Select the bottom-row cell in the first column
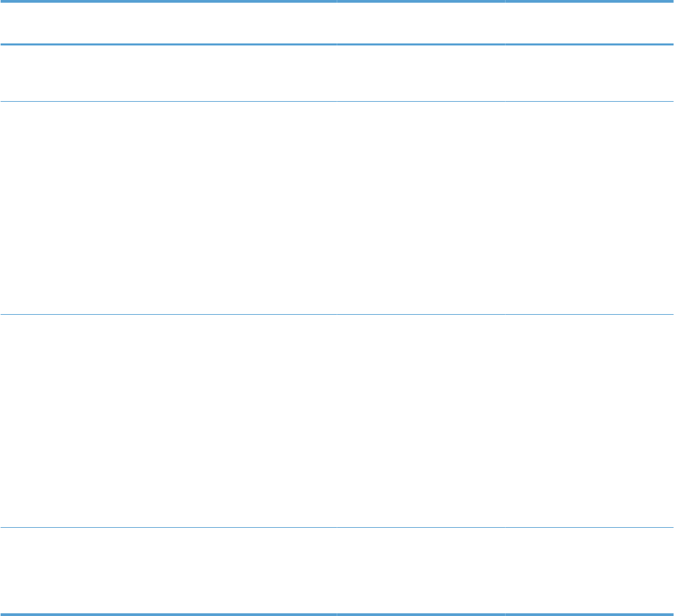The image size is (674, 616). [168, 571]
